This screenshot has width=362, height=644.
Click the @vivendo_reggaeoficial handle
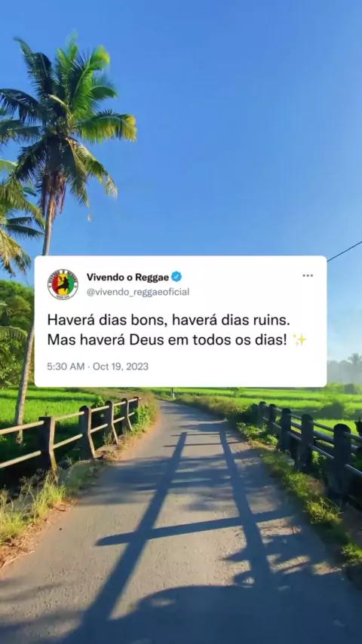pos(138,292)
